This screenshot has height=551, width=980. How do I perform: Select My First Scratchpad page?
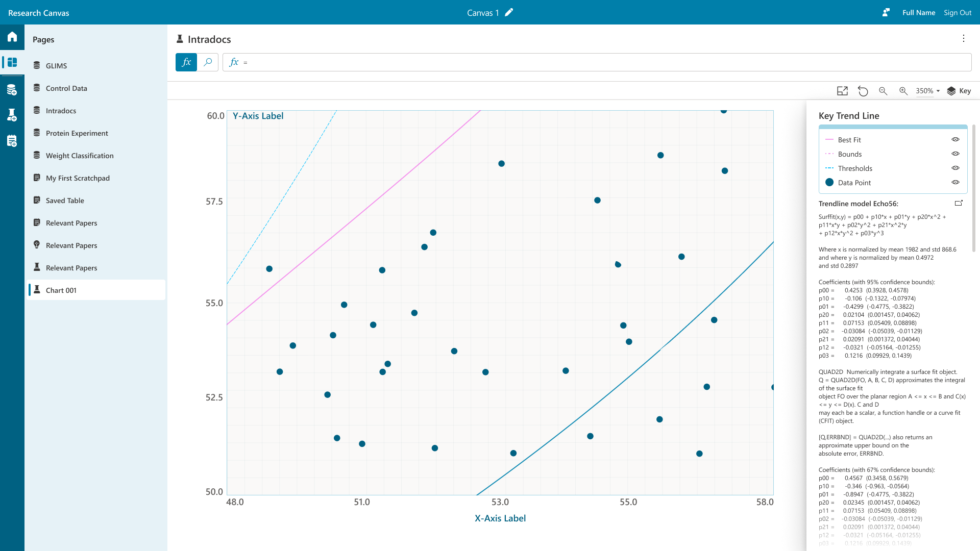point(78,178)
